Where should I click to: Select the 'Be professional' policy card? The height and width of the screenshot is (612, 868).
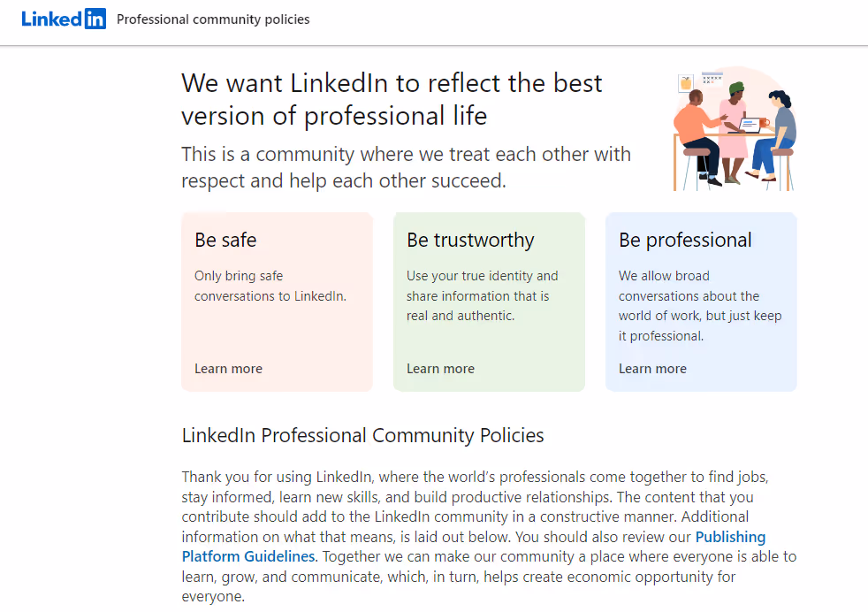point(701,301)
